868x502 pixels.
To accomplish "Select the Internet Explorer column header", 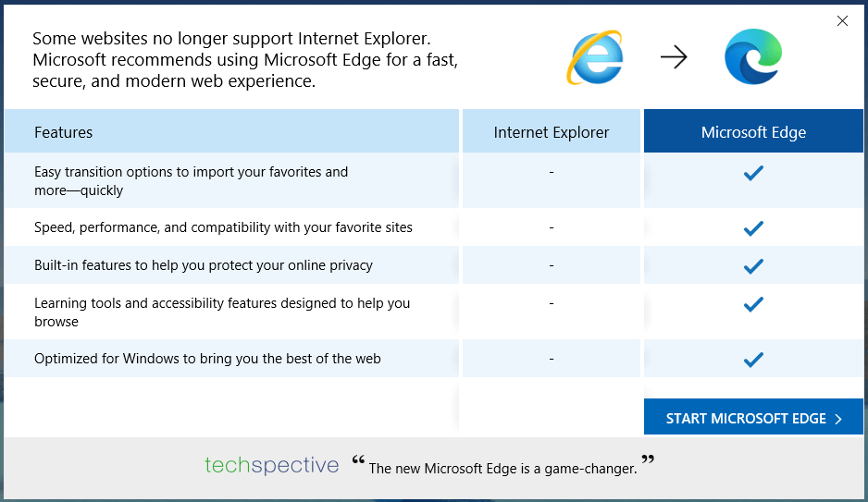I will 552,131.
